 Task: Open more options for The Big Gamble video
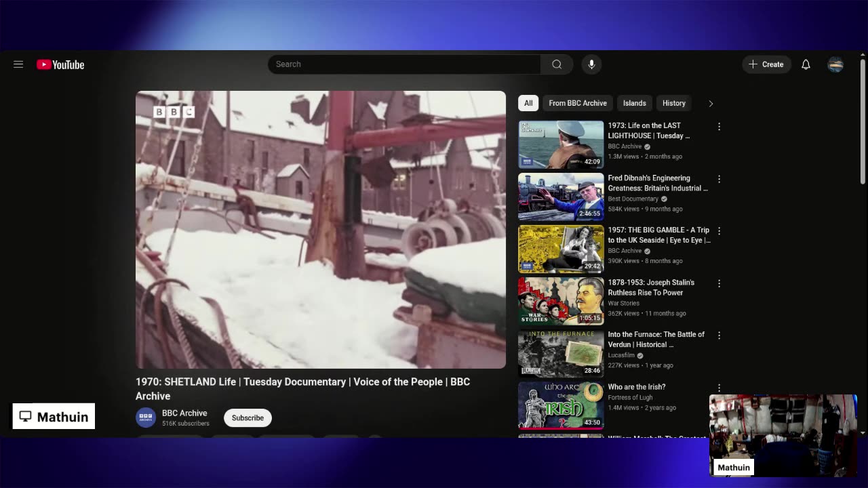(x=719, y=231)
